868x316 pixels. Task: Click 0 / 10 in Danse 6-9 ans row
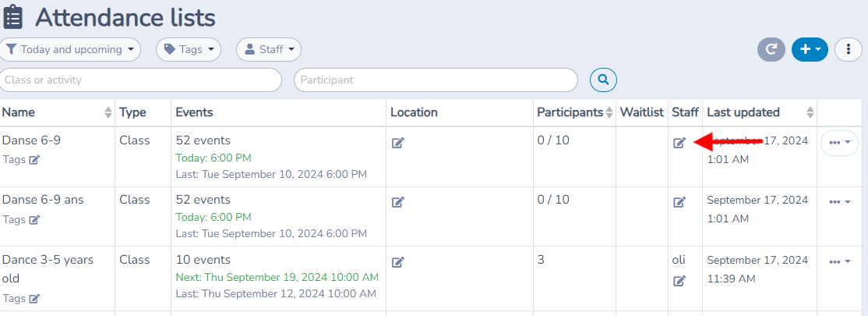click(x=553, y=200)
